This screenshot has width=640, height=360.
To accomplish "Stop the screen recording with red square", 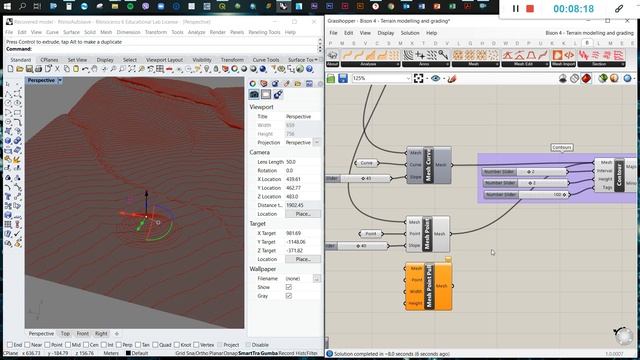I will (x=530, y=9).
